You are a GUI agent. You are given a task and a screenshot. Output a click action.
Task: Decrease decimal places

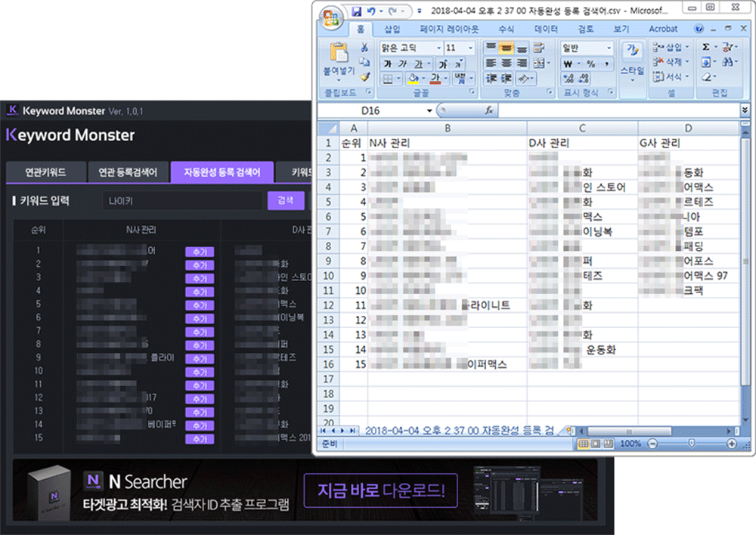[x=584, y=78]
